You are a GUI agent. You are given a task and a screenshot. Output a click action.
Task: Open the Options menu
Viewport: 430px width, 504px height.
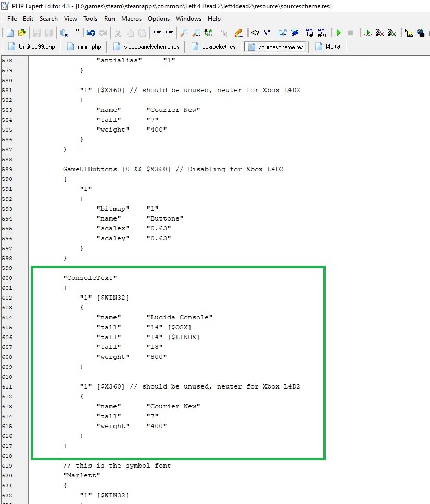159,19
